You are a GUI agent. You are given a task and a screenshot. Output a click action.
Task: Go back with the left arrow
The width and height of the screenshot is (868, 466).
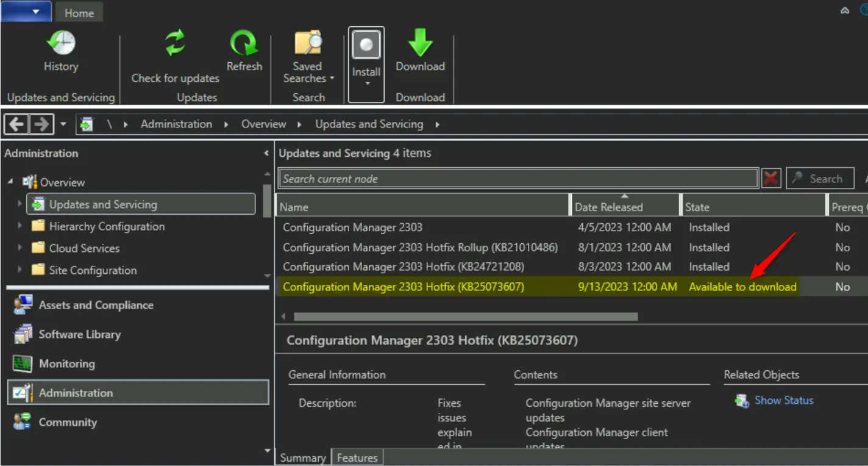(x=16, y=124)
